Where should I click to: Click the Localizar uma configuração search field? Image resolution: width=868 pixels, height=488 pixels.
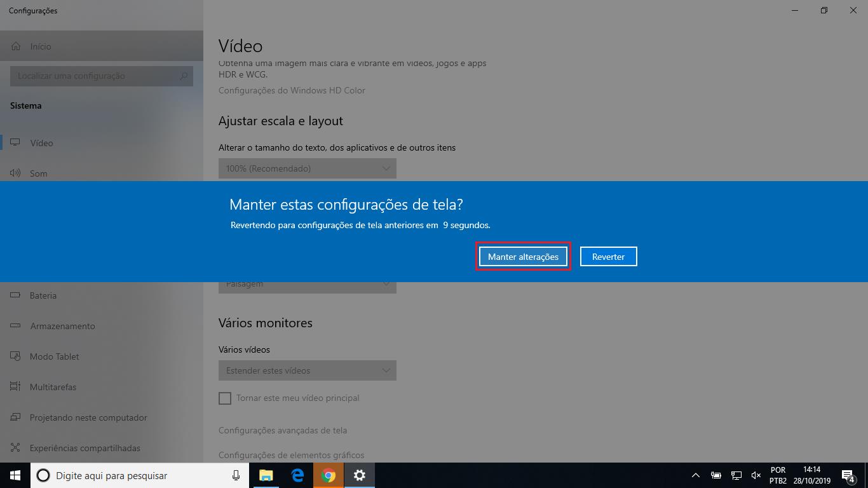102,76
